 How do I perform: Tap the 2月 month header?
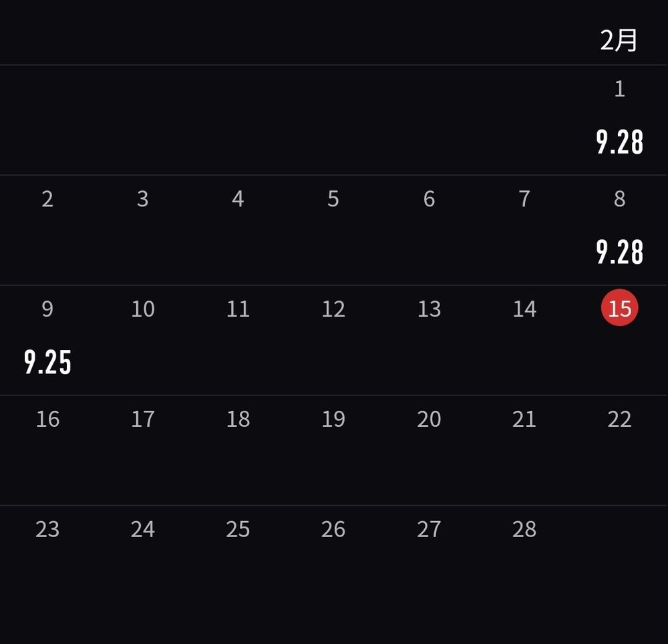(x=619, y=41)
